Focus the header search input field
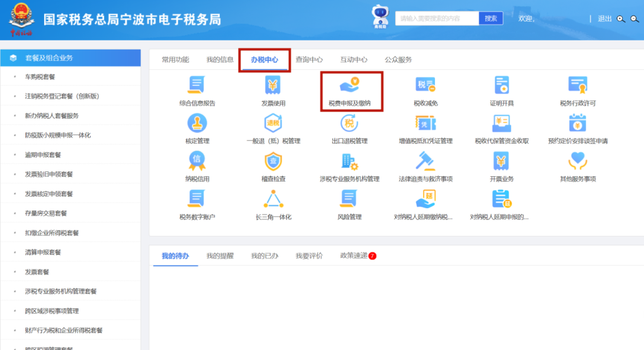This screenshot has width=644, height=350. click(x=437, y=19)
